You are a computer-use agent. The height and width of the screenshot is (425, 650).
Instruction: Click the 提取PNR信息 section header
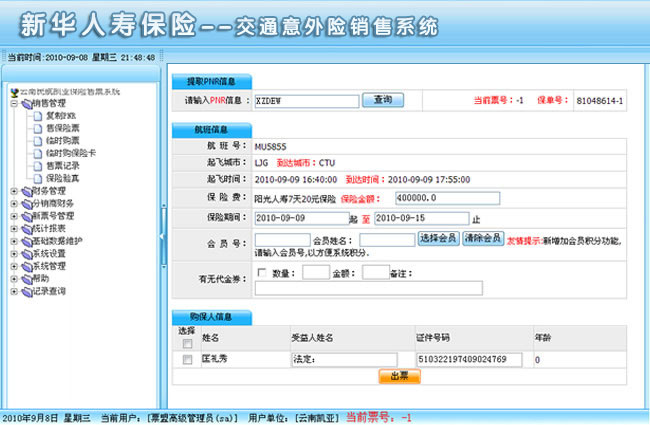pos(211,82)
